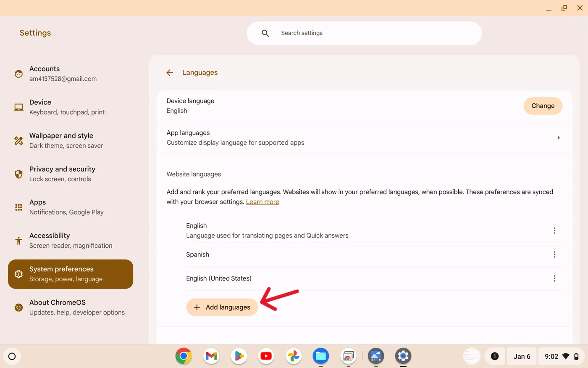Open the notification counter badge

click(x=494, y=356)
